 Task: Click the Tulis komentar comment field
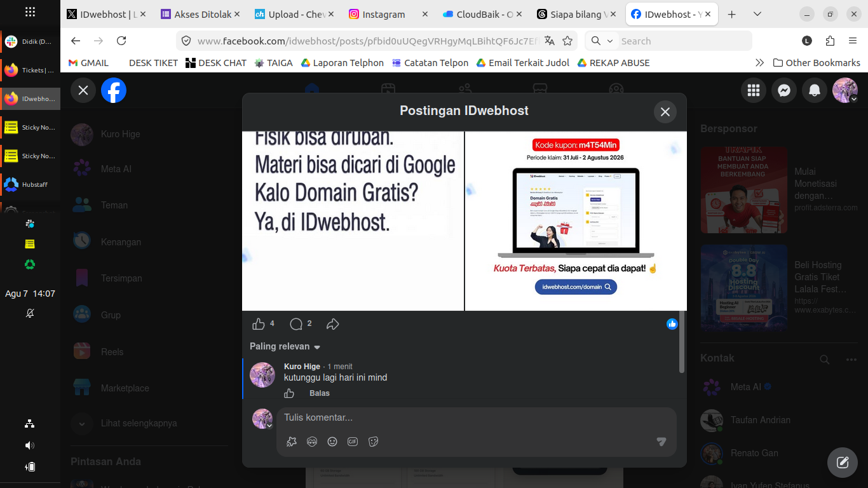pyautogui.click(x=477, y=417)
